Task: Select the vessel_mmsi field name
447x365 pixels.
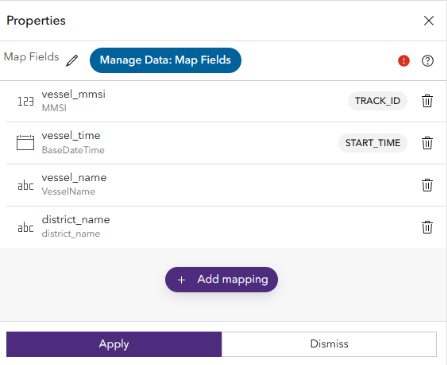Action: pyautogui.click(x=73, y=94)
